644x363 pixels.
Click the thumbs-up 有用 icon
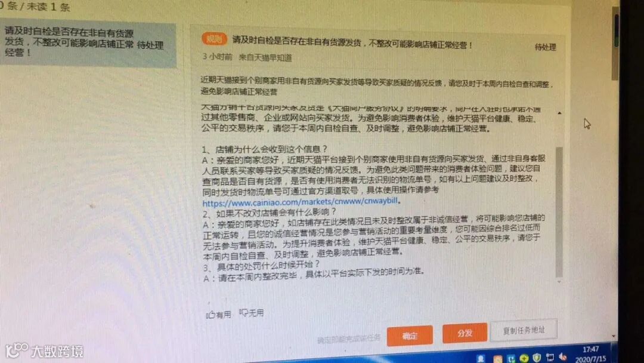(210, 315)
